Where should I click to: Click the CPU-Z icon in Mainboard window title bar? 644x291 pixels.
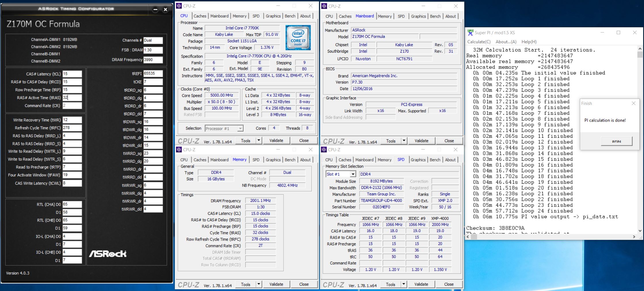pos(324,6)
